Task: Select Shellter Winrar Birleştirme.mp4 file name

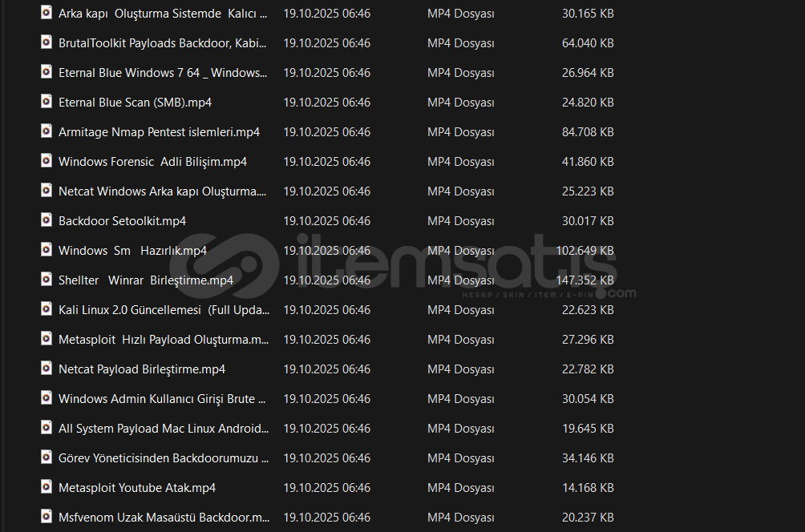Action: tap(146, 280)
